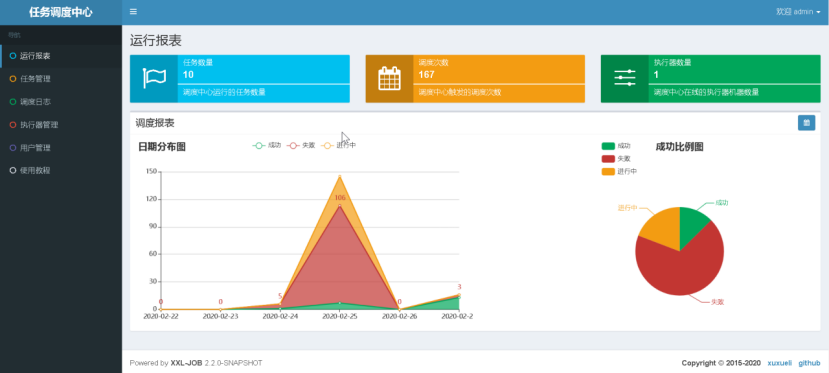This screenshot has height=373, width=829.
Task: Open the xuxueli footer link
Action: coord(780,363)
